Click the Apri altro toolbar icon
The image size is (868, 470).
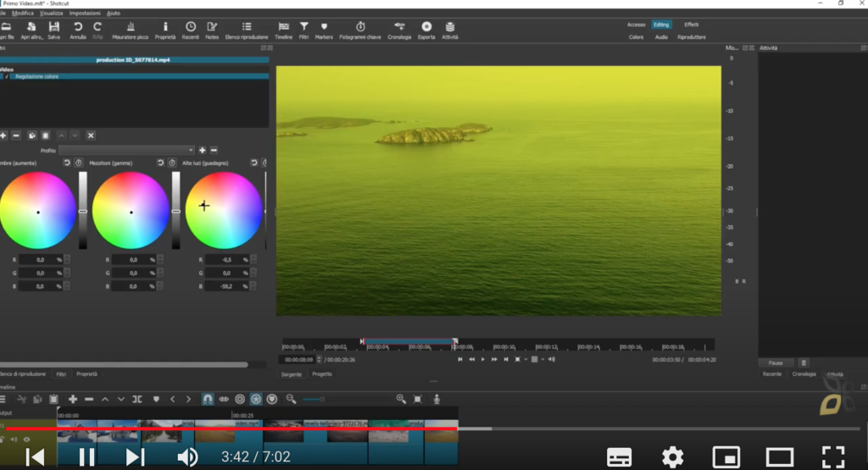pyautogui.click(x=31, y=30)
